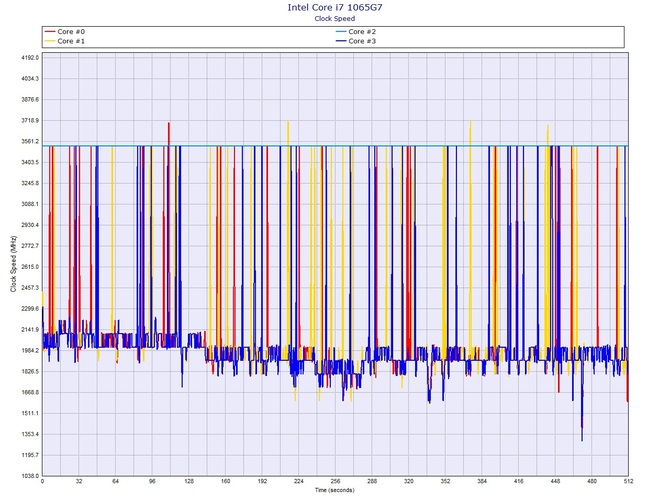
Task: Click the Clock Speed (MHz) axis label
Action: tap(13, 264)
